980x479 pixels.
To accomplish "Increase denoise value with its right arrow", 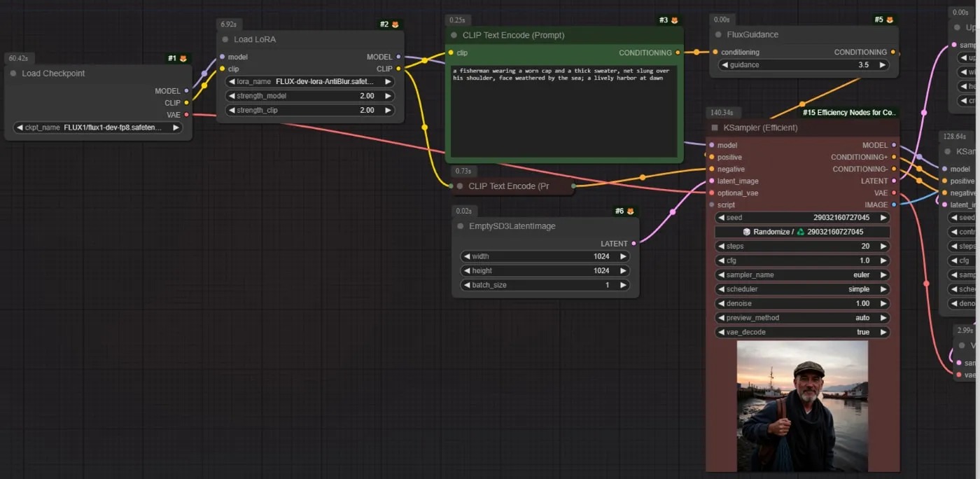I will [883, 303].
